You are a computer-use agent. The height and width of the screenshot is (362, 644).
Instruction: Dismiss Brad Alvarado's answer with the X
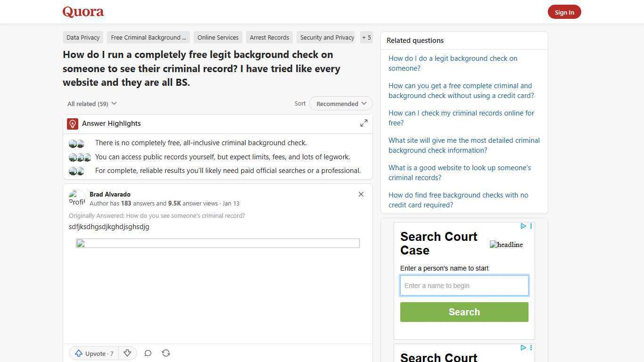click(361, 194)
